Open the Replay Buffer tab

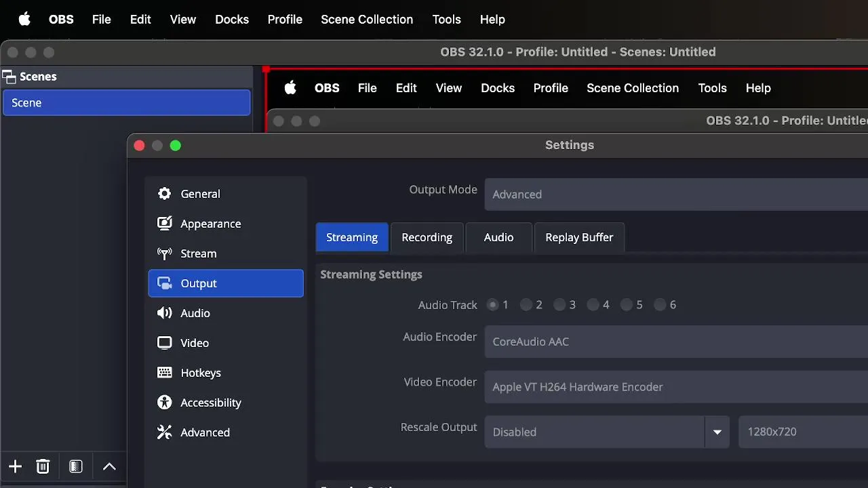(x=578, y=237)
